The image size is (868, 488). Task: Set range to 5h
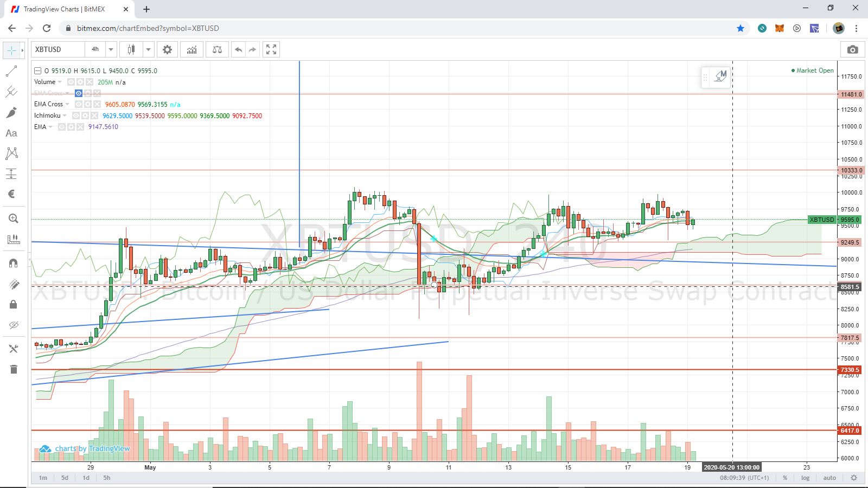click(107, 478)
